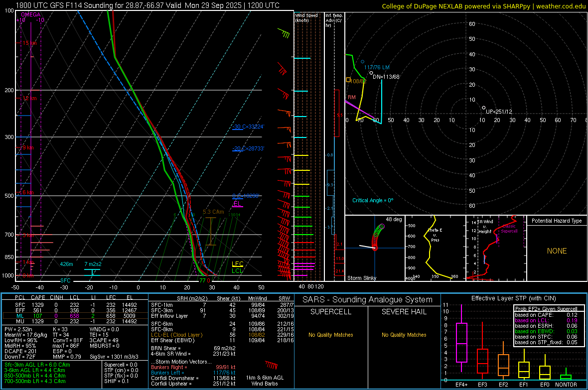Viewport: 588px width, 390px height.
Task: Click the Inf. Temp. Adv. panel header
Action: coord(334,20)
